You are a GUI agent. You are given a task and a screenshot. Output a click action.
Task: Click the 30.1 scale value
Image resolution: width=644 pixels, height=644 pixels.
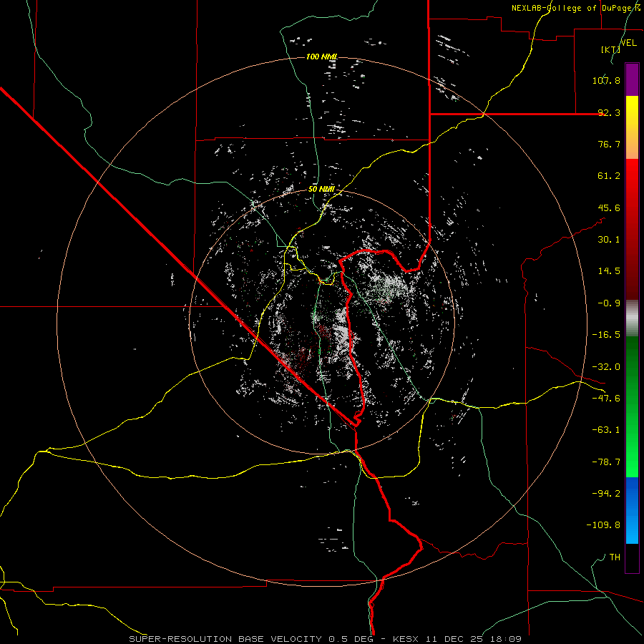click(x=609, y=240)
